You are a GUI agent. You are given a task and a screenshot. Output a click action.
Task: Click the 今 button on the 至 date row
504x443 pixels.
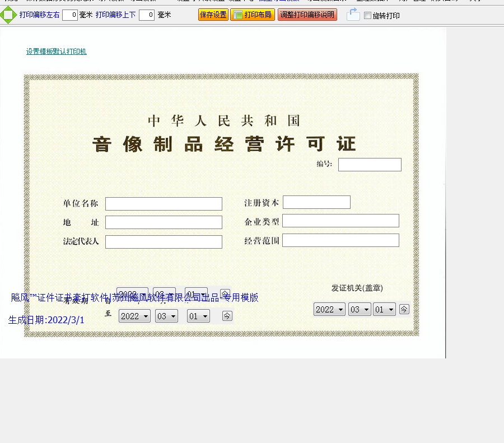tap(227, 316)
